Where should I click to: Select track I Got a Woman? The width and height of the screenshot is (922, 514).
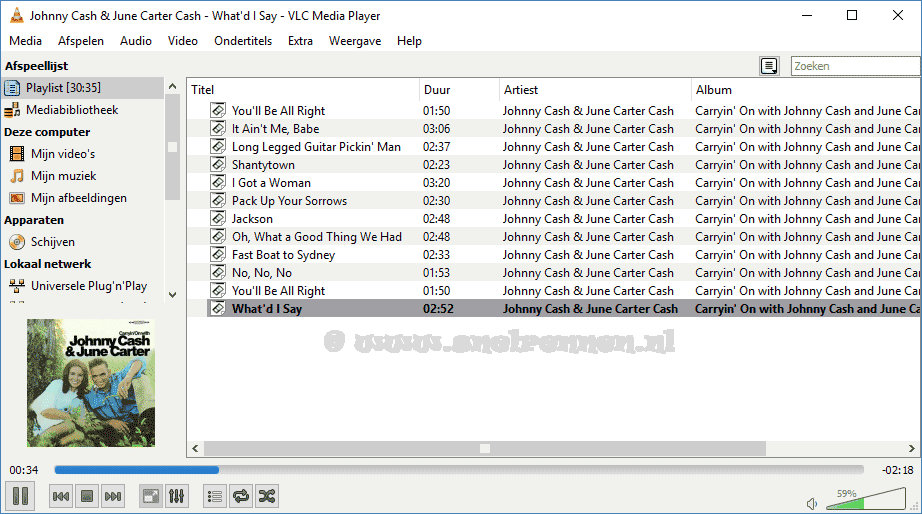coord(554,183)
